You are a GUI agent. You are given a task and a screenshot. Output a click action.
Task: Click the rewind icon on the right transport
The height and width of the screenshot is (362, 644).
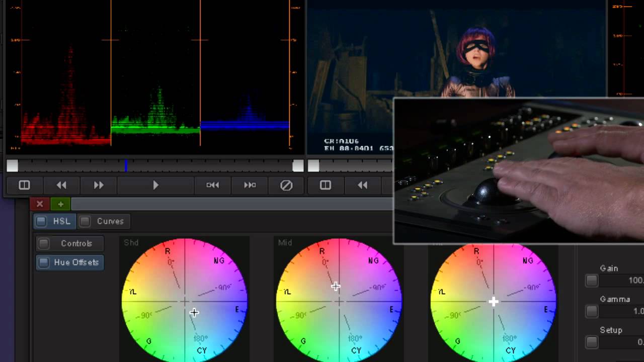362,185
